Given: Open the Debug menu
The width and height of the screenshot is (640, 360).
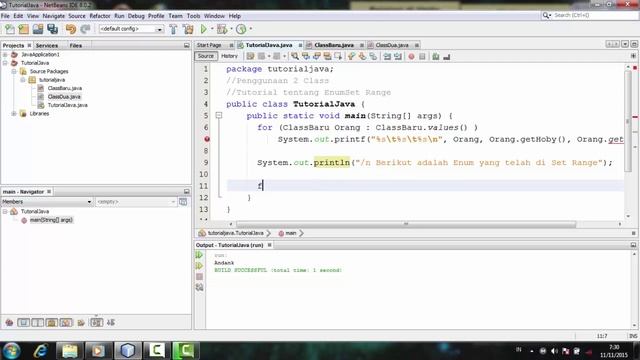Looking at the screenshot, I should 136,16.
